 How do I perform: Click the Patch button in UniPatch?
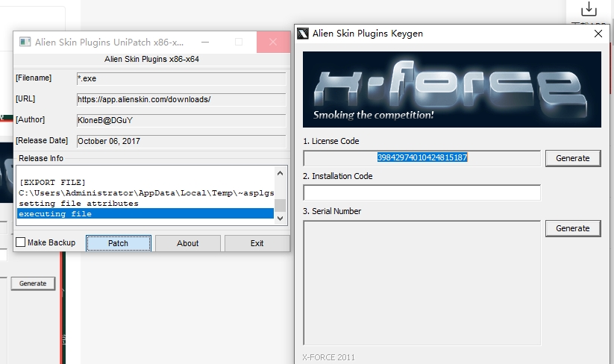pyautogui.click(x=119, y=243)
